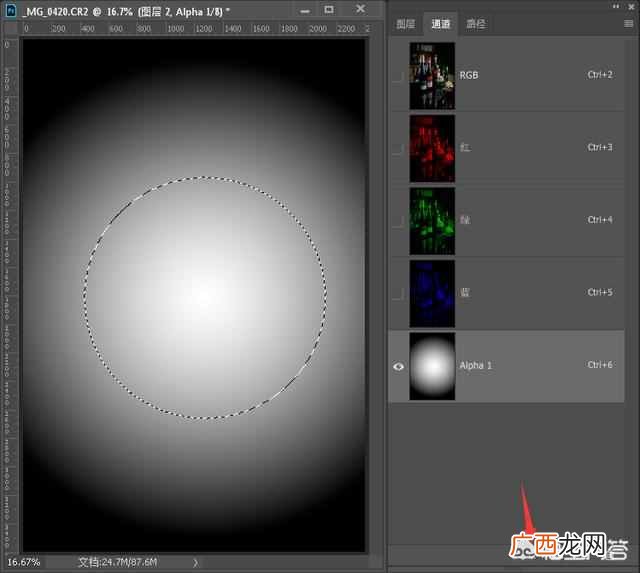Viewport: 640px width, 573px height.
Task: Click the 红 channel name label
Action: pos(465,148)
